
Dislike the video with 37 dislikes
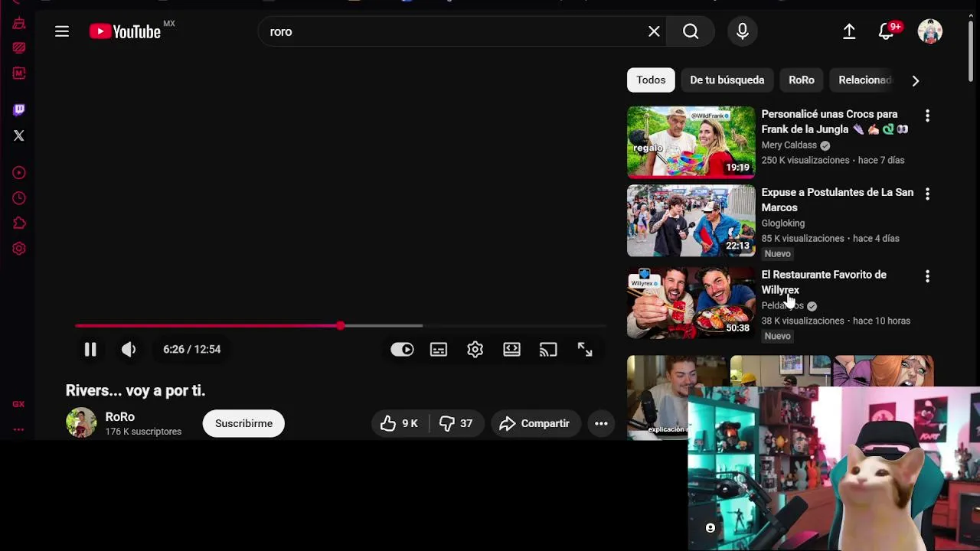tap(456, 423)
